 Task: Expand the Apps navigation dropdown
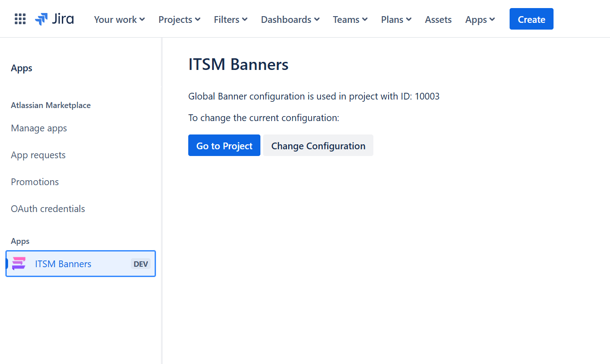480,19
